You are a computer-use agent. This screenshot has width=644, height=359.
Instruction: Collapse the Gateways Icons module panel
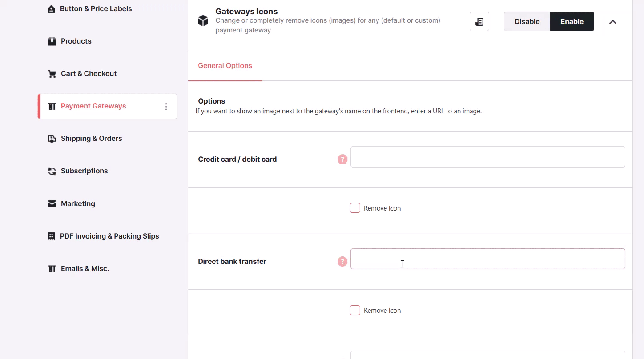tap(613, 22)
